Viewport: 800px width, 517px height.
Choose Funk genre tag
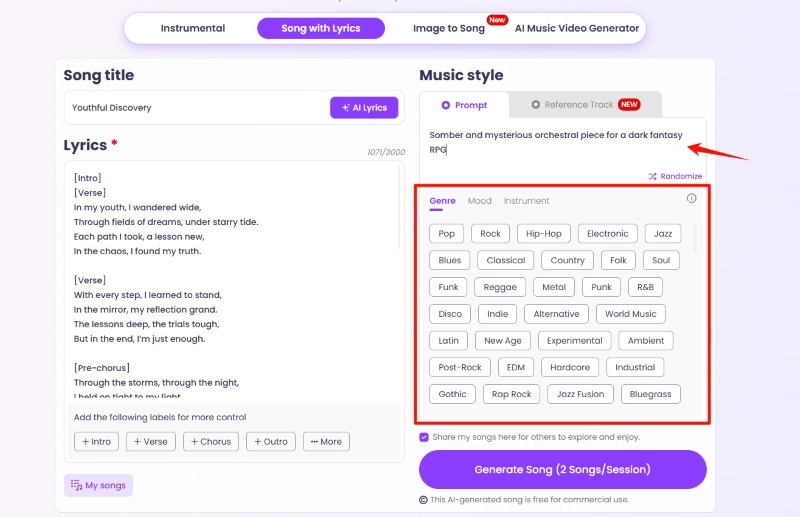(x=448, y=287)
